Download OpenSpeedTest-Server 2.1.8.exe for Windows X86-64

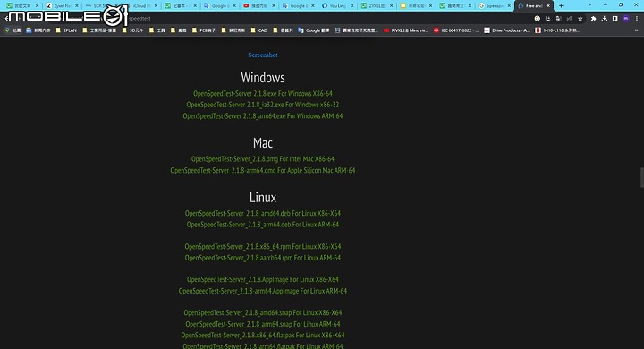[263, 94]
